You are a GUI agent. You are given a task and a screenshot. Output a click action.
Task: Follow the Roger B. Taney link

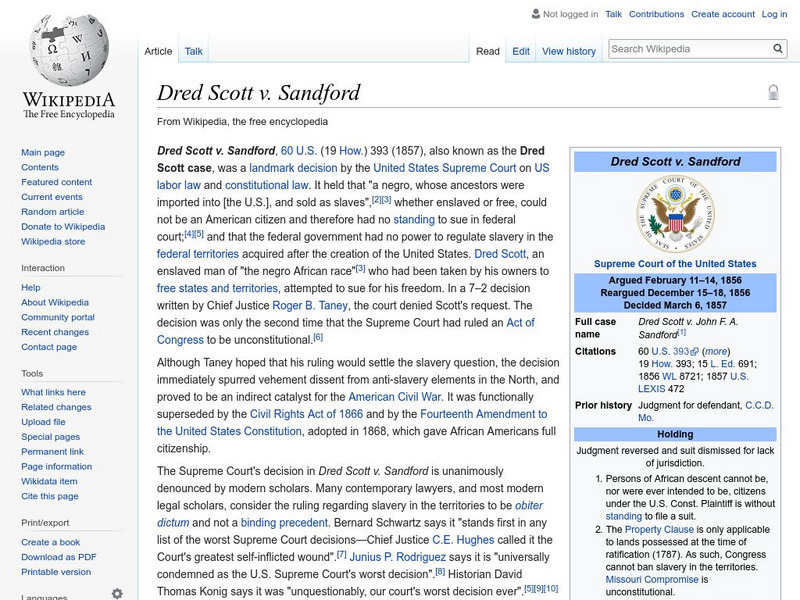[310, 305]
